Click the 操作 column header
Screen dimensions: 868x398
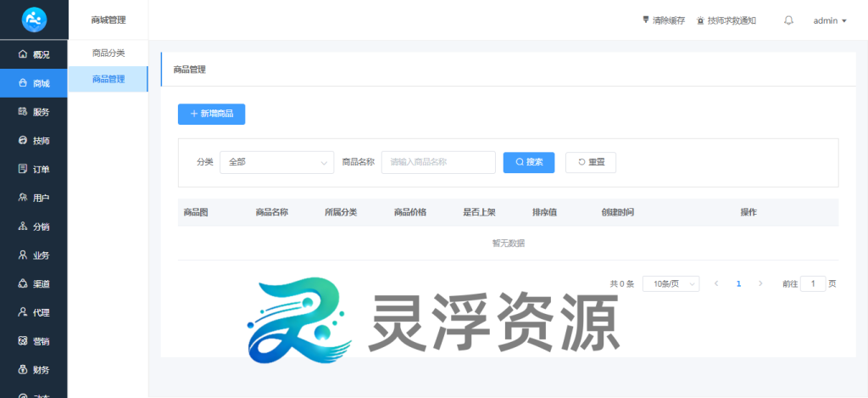pos(748,212)
